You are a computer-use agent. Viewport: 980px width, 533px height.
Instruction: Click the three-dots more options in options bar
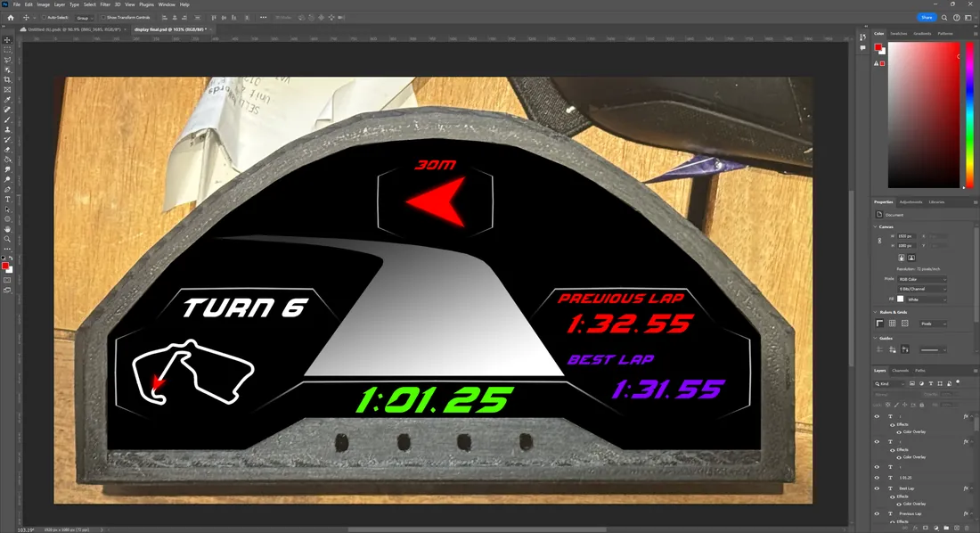pos(263,18)
